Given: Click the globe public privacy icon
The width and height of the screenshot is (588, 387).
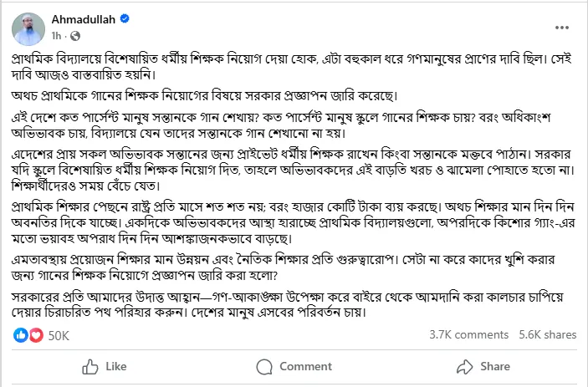Looking at the screenshot, I should tap(75, 36).
